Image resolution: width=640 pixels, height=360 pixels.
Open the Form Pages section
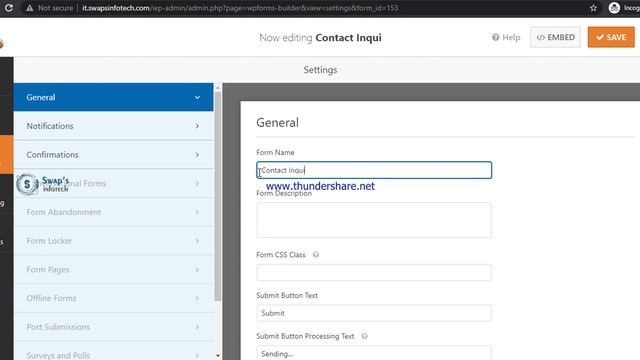[x=113, y=269]
